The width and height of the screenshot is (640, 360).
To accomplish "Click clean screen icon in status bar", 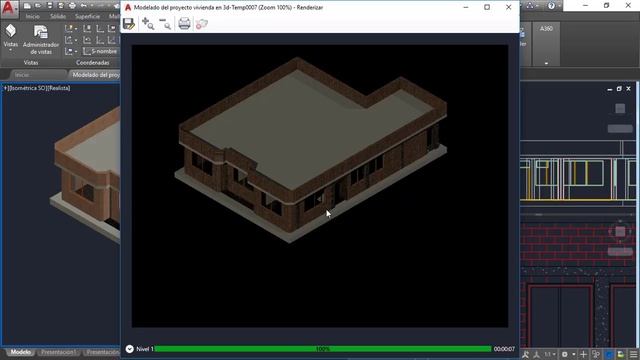I will tap(621, 354).
